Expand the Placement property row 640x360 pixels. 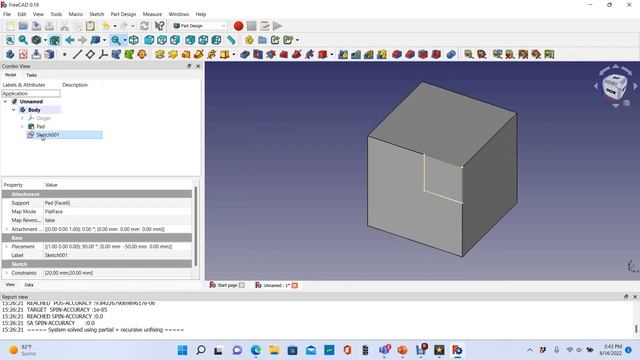[x=6, y=247]
